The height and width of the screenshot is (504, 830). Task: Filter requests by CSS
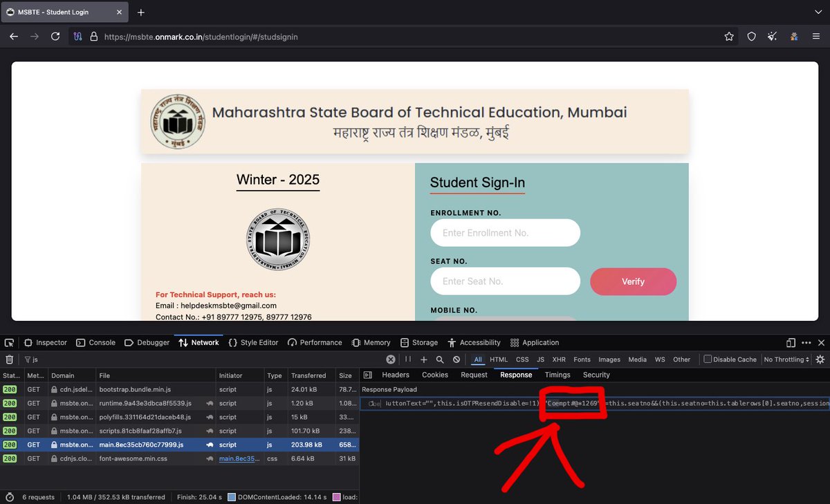pyautogui.click(x=522, y=360)
